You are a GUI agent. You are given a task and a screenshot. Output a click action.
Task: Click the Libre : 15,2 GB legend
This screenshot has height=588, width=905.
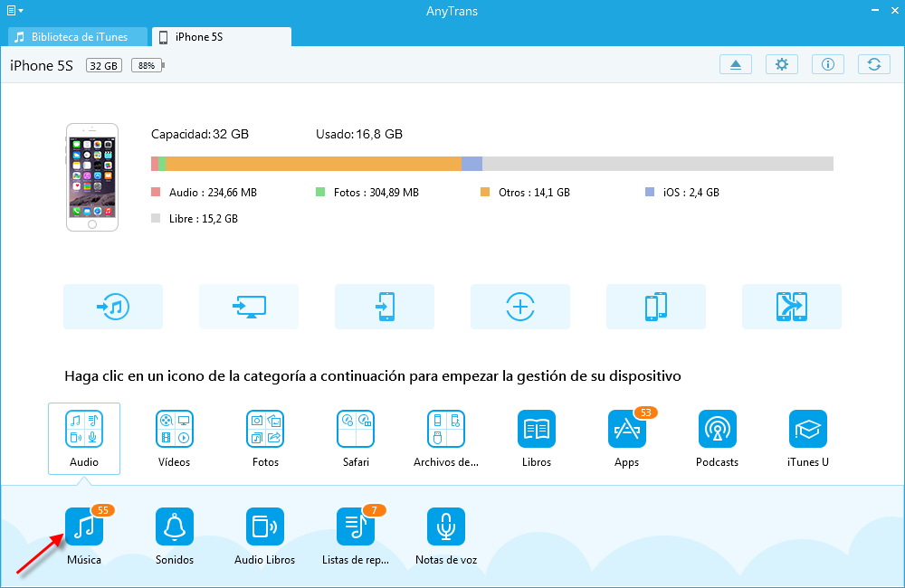195,219
